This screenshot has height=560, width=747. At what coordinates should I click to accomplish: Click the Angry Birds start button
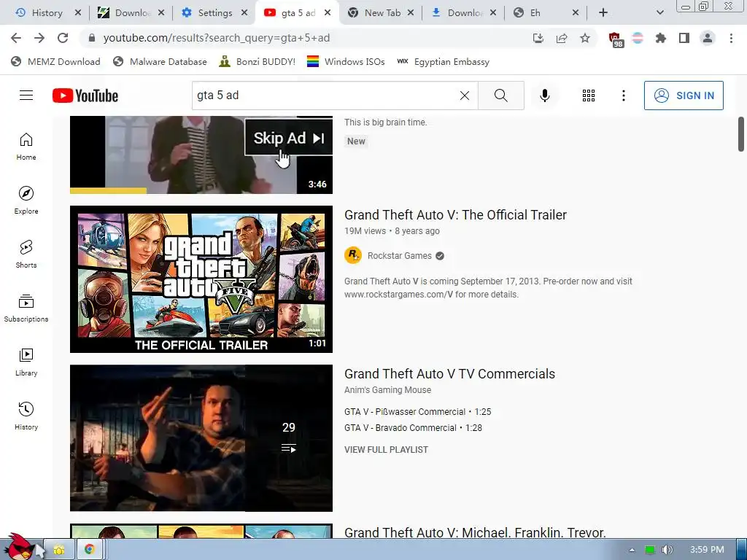coord(19,547)
